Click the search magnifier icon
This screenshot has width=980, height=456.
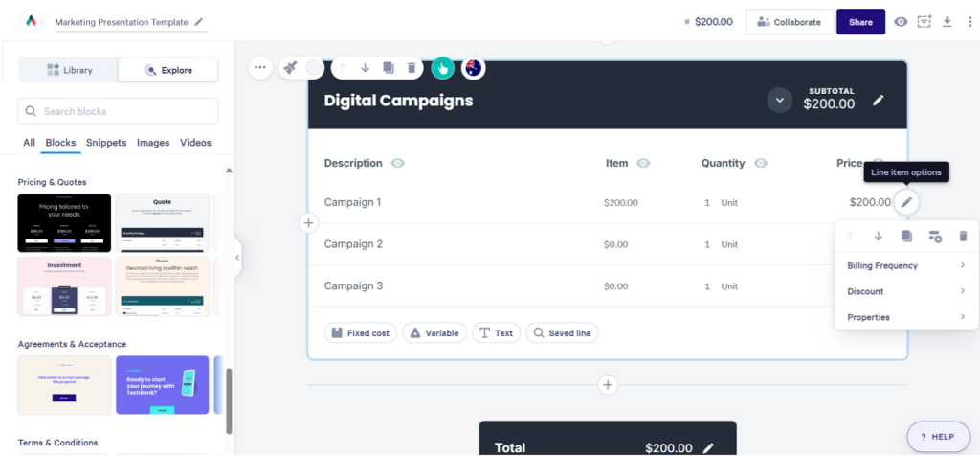click(x=31, y=111)
